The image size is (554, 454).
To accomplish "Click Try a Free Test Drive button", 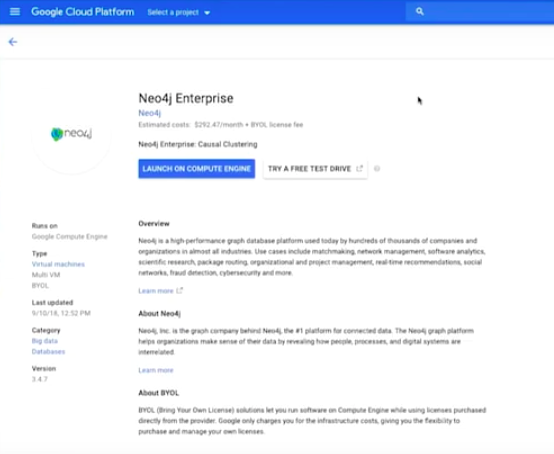I will 315,169.
